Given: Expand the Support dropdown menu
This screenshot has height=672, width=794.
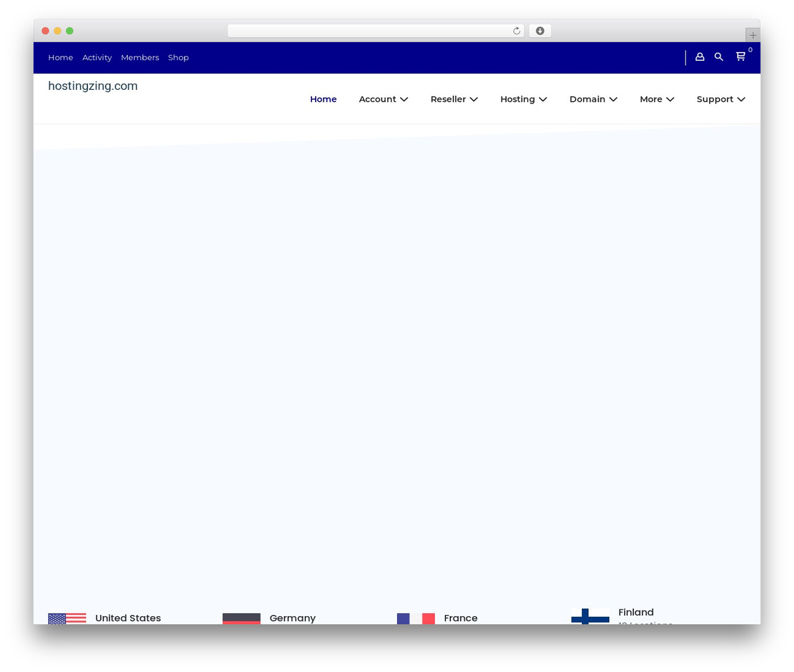Looking at the screenshot, I should coord(721,99).
